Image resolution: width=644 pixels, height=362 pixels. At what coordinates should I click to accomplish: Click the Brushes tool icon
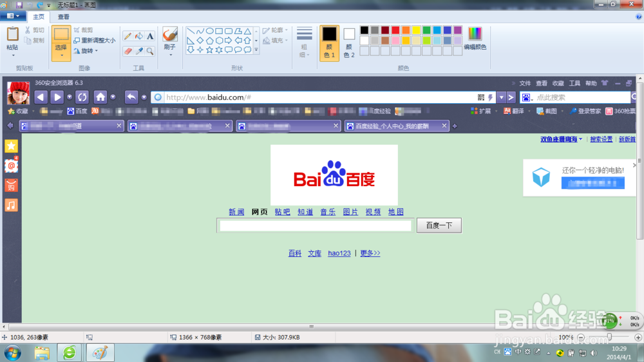(169, 35)
